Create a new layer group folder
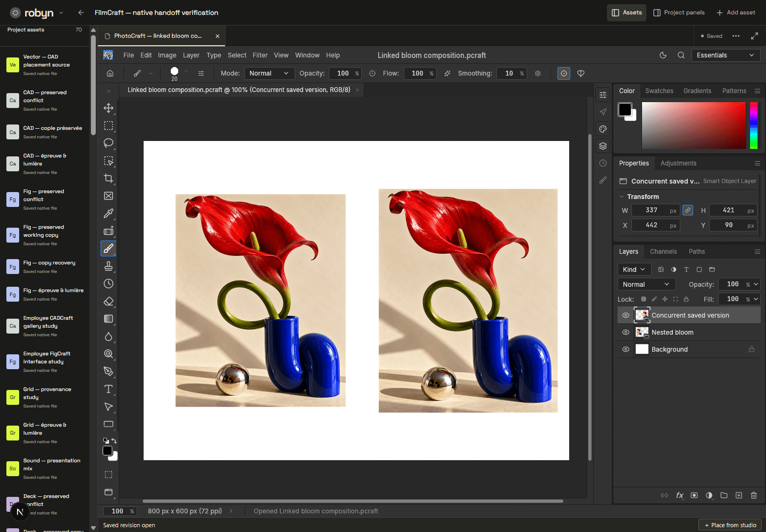This screenshot has width=766, height=532. click(x=724, y=495)
